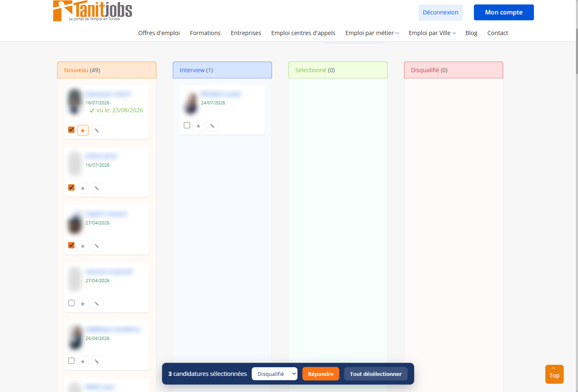Uncheck the selected 27/04/2026 candidate
The height and width of the screenshot is (392, 578).
point(71,245)
